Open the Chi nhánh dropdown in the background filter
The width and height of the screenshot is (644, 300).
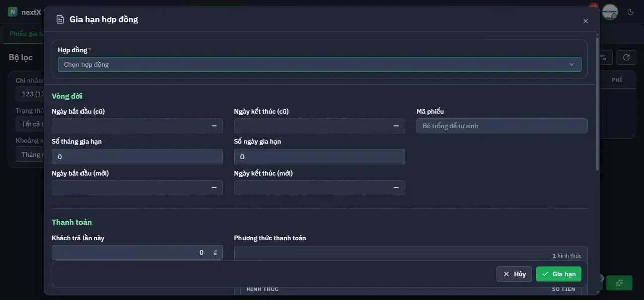click(30, 94)
